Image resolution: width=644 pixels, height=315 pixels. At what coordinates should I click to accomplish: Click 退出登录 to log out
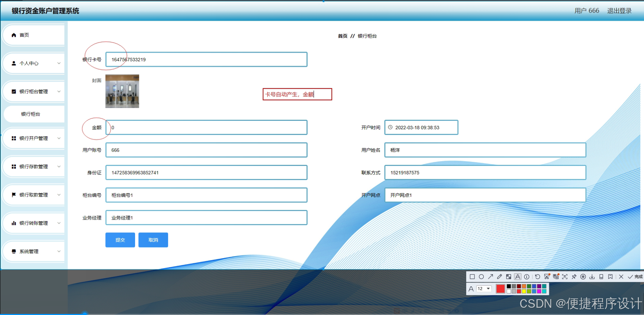[x=619, y=11]
